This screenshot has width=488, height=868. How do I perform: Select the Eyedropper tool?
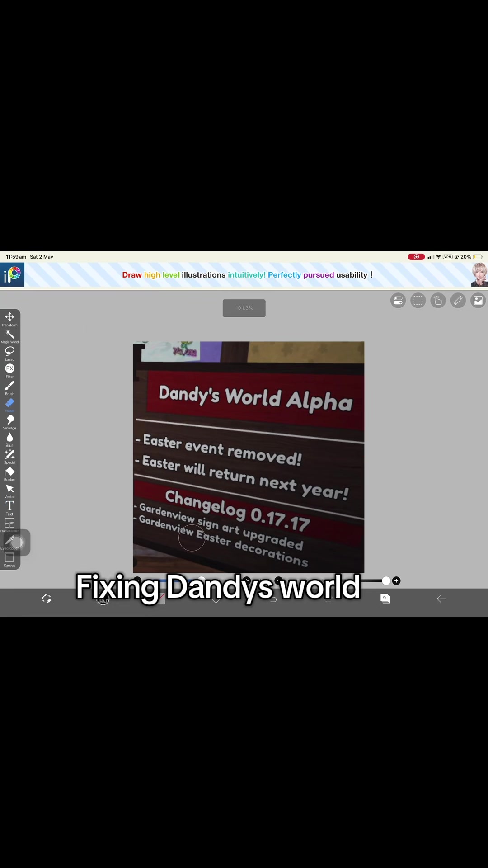(x=9, y=542)
